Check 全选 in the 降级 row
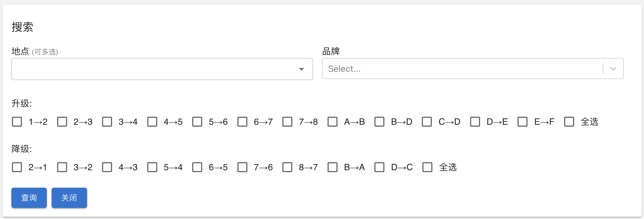Image resolution: width=644 pixels, height=219 pixels. click(427, 167)
